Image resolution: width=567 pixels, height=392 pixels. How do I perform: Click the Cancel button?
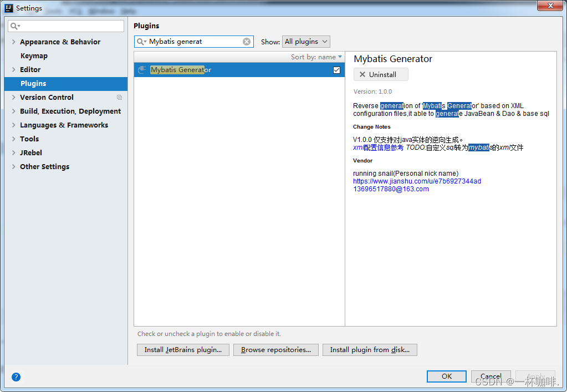[491, 376]
